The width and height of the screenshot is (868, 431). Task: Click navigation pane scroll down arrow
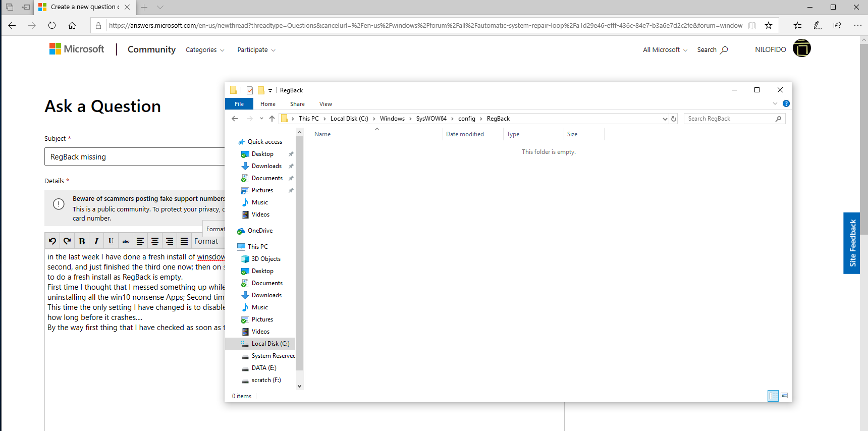tap(300, 386)
